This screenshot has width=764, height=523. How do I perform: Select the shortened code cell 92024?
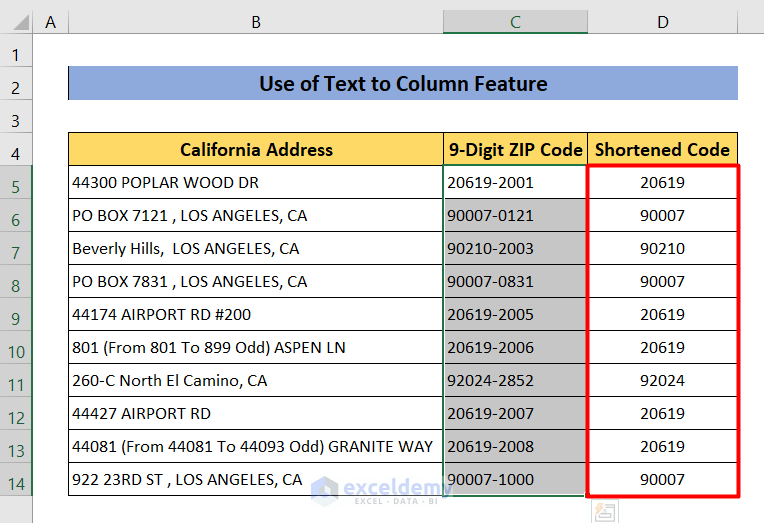click(662, 381)
